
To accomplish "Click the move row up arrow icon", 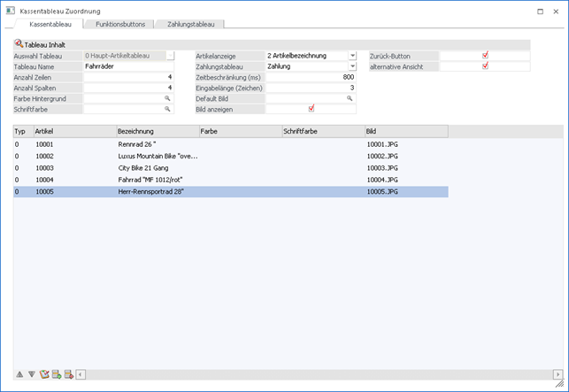I will coord(19,374).
